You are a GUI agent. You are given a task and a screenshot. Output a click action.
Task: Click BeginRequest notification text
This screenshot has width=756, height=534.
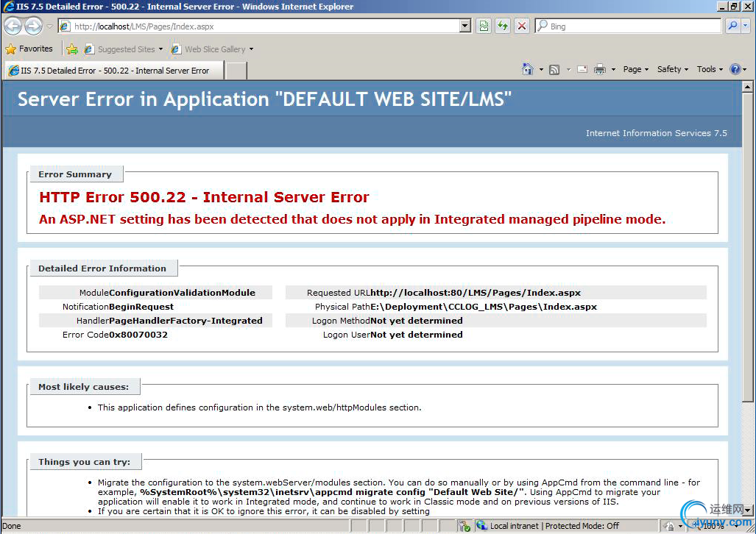pos(141,307)
